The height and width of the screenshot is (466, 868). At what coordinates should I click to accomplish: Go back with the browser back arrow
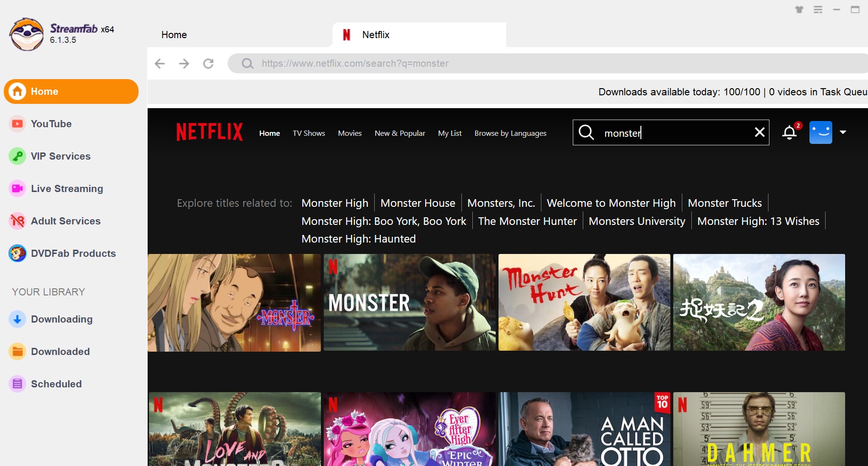(x=160, y=63)
